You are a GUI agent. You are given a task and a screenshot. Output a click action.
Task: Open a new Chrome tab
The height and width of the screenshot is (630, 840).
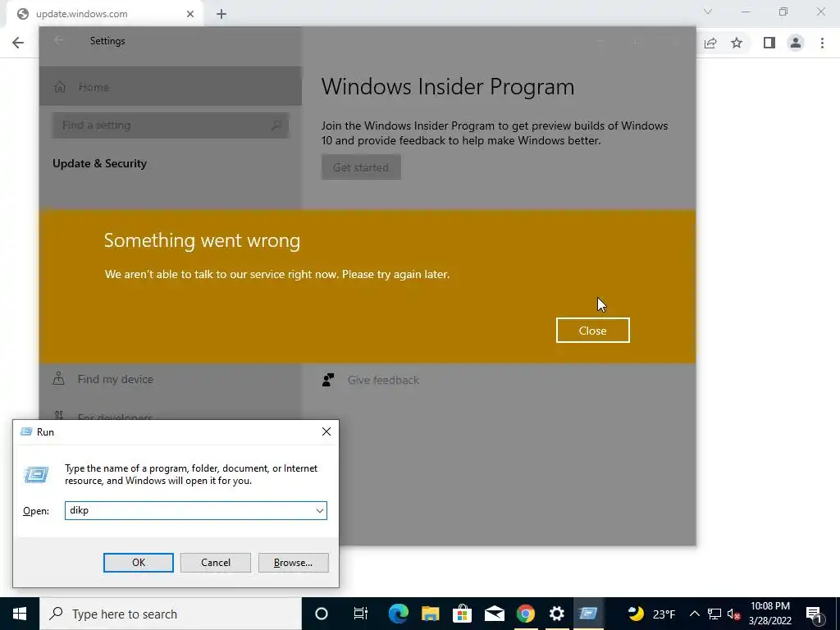(221, 15)
